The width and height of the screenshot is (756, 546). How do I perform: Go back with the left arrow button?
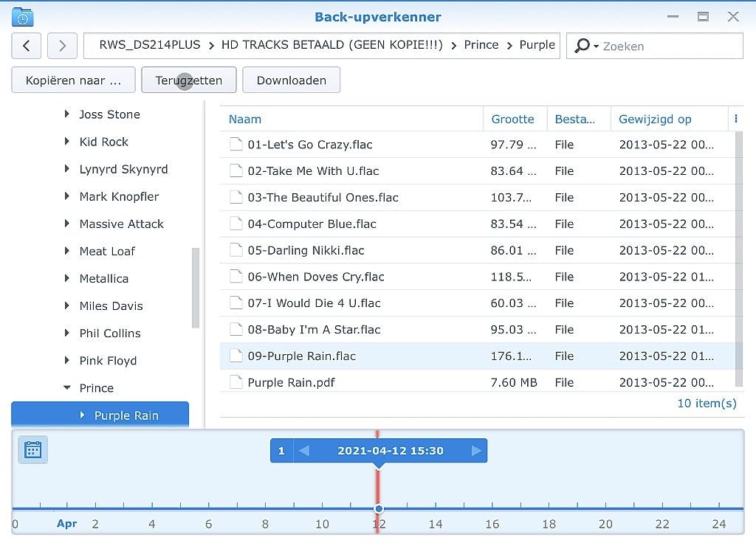26,46
